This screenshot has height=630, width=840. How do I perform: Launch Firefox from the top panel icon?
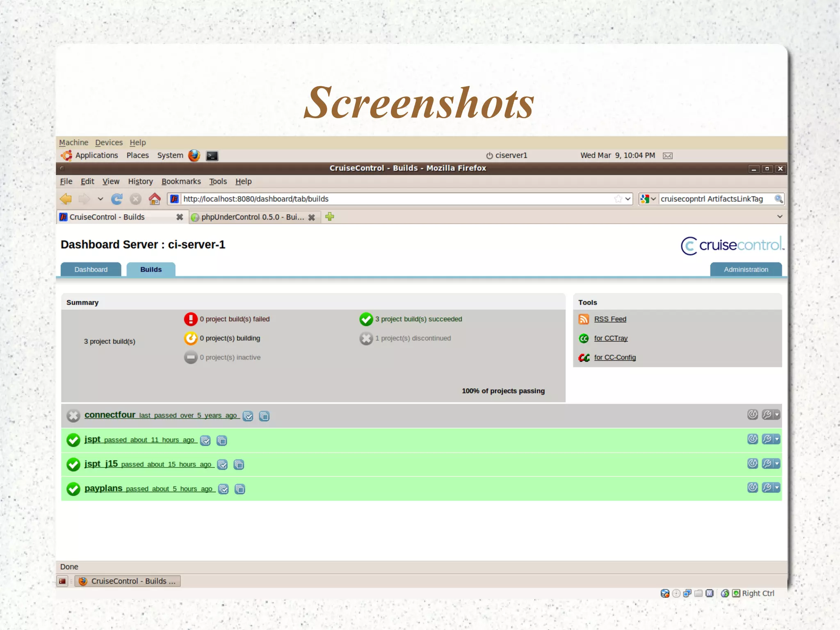(194, 156)
